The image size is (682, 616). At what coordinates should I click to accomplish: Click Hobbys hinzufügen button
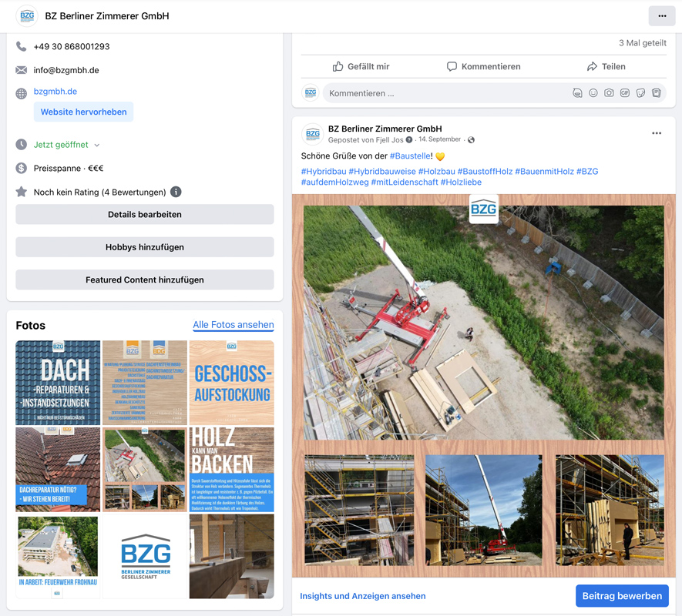pyautogui.click(x=145, y=247)
